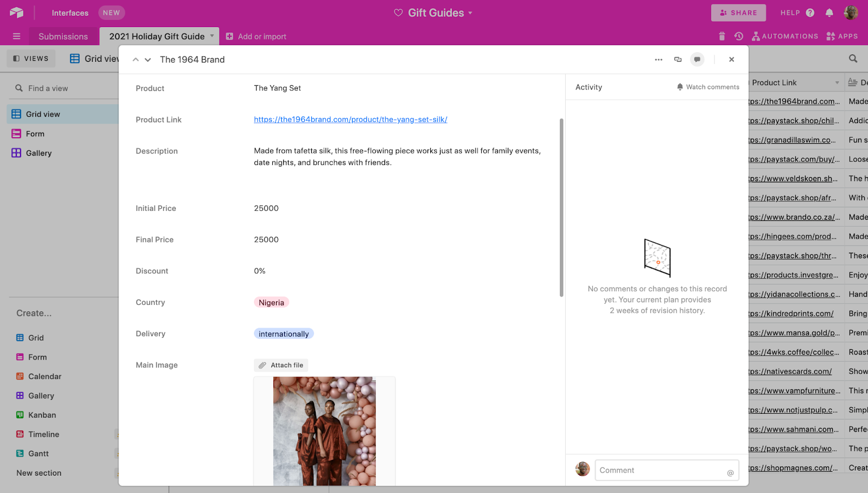The height and width of the screenshot is (493, 868).
Task: Open Apps panel
Action: coord(842,36)
